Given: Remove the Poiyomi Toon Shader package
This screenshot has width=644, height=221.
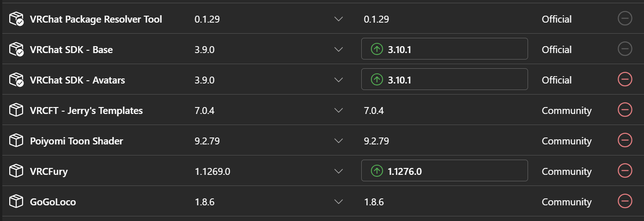Looking at the screenshot, I should 625,140.
